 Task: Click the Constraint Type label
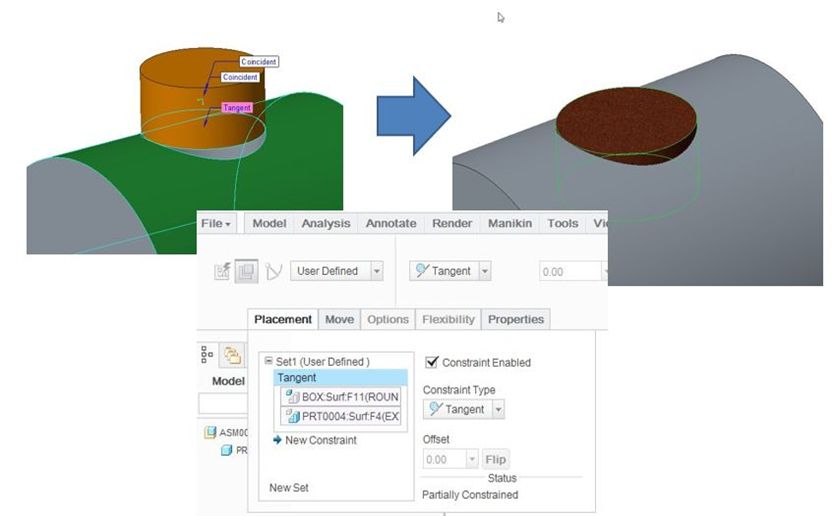(x=459, y=390)
